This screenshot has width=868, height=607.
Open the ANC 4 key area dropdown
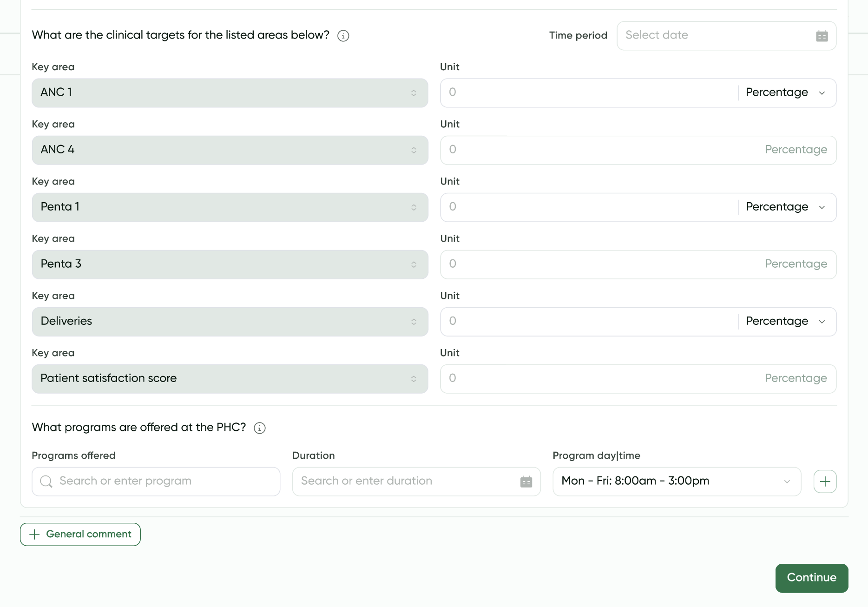click(x=230, y=150)
